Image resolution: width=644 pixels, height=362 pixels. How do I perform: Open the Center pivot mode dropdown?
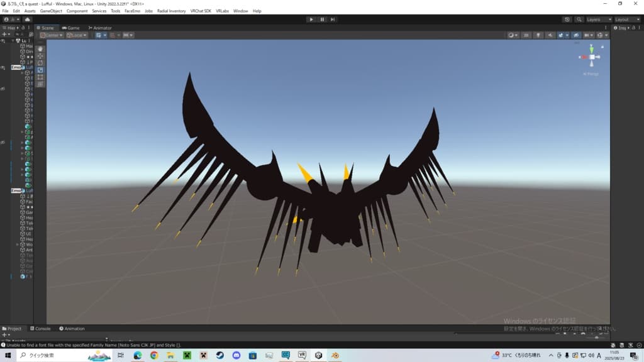pos(51,35)
